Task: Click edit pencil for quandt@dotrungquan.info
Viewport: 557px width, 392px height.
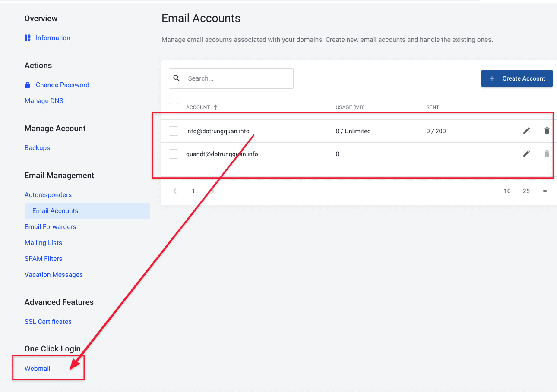Action: [526, 154]
